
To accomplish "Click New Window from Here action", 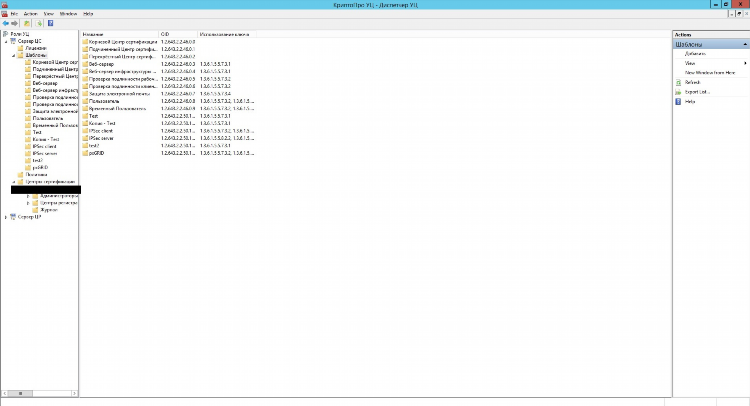I will tap(710, 73).
